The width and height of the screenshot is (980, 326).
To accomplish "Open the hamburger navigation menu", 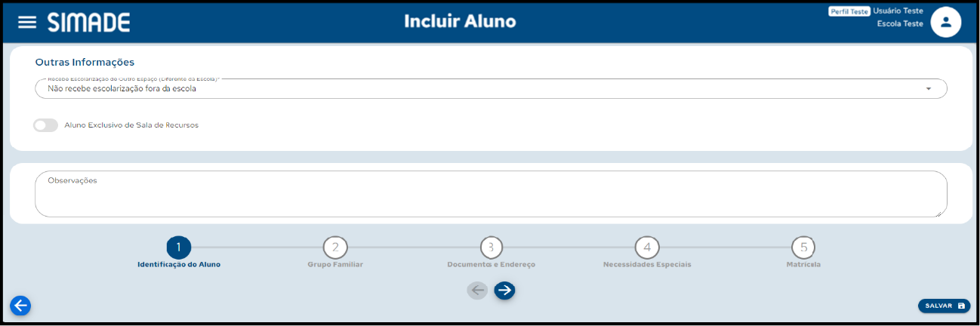I will pyautogui.click(x=27, y=22).
